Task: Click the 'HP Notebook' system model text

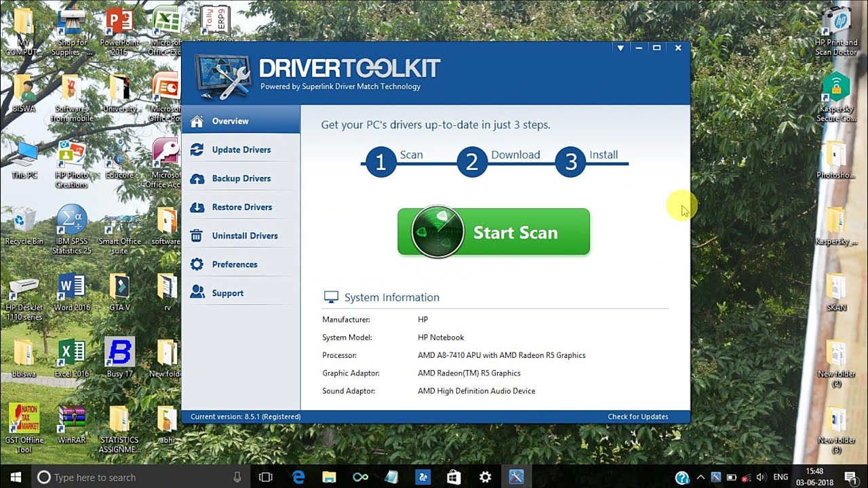Action: (x=441, y=338)
